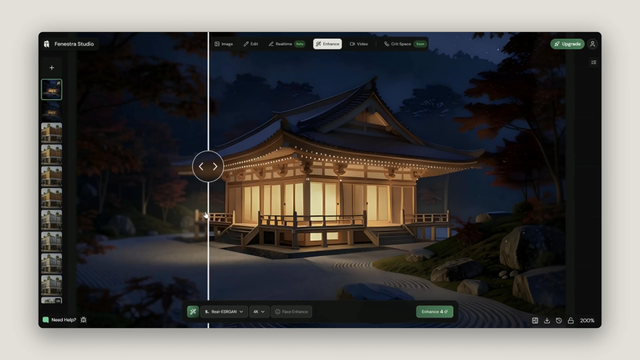Add a new item with the plus icon
The width and height of the screenshot is (640, 360).
[x=51, y=67]
